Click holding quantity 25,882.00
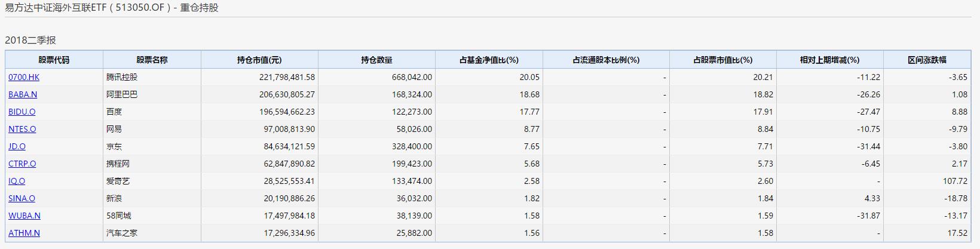Screen dimensions: 980x249 [x=414, y=233]
